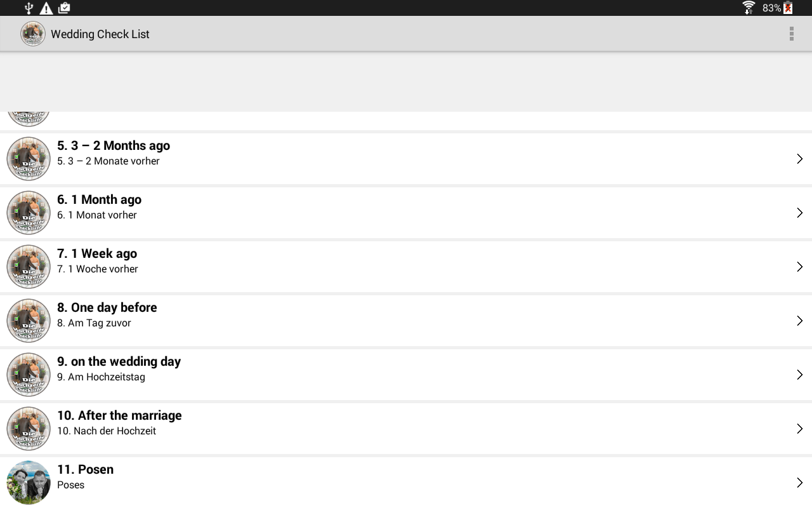Open the '11. Posen' entry
This screenshot has width=812, height=508.
[406, 483]
